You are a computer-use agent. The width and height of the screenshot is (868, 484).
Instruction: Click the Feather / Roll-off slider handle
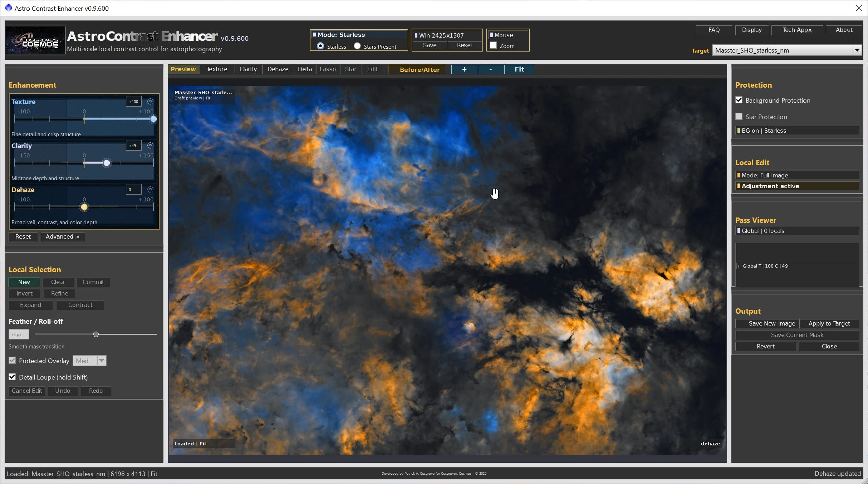click(x=96, y=334)
